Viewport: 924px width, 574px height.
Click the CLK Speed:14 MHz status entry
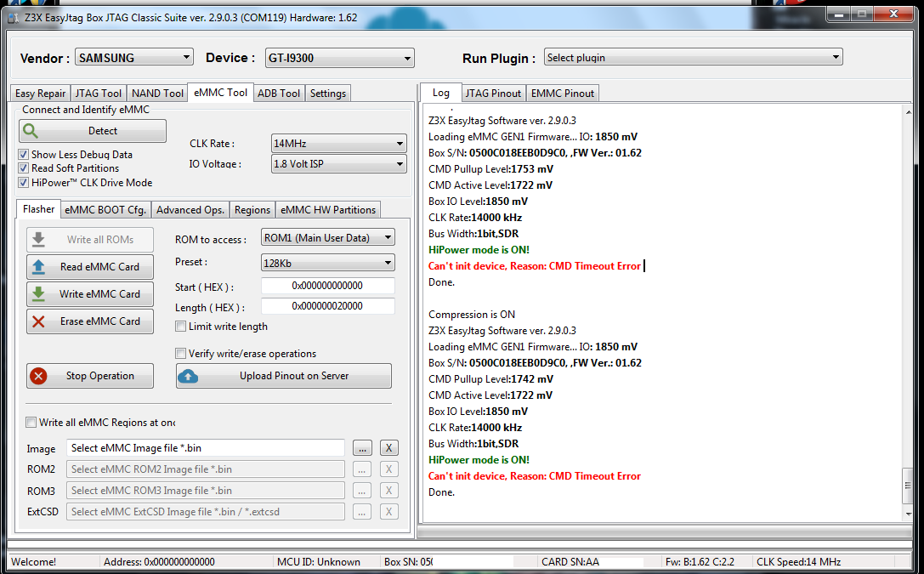pyautogui.click(x=798, y=562)
